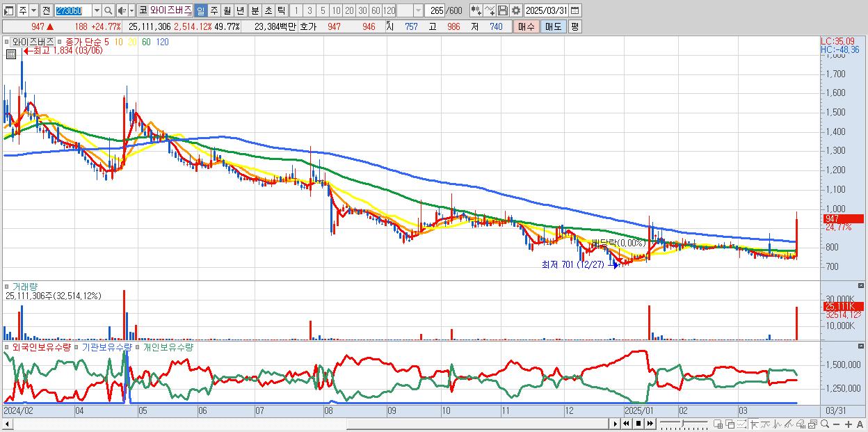868x432 pixels.
Task: Click the add candle chart icon
Action: click(x=476, y=10)
